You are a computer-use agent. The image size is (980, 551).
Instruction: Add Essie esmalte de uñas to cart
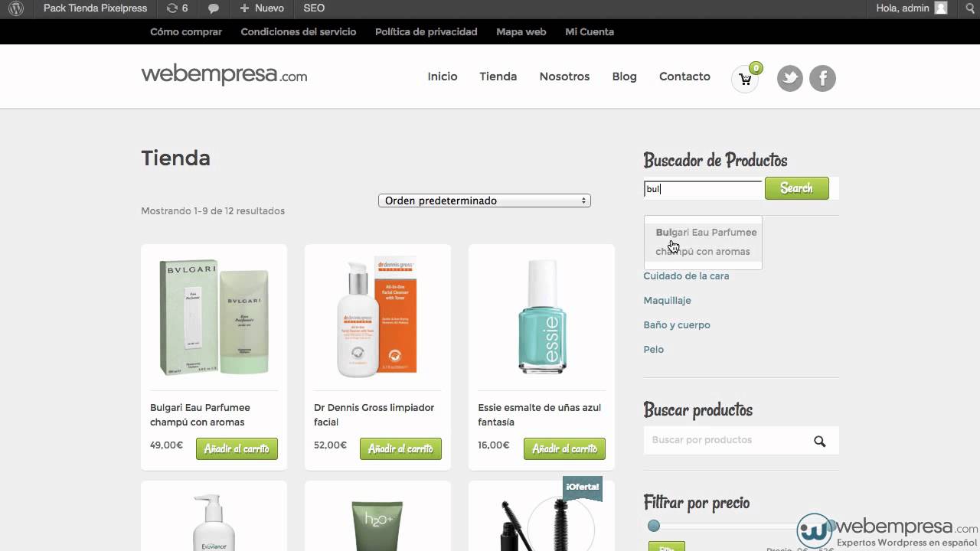coord(564,448)
